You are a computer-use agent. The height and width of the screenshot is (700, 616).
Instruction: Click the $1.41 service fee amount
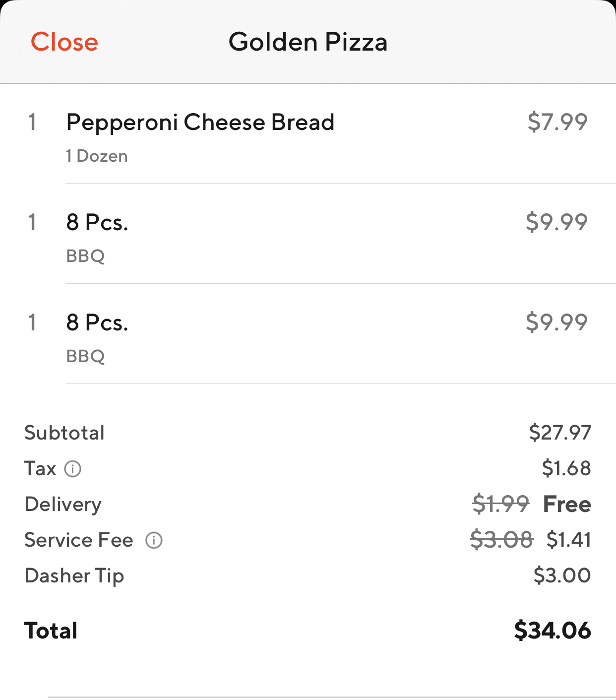click(568, 540)
